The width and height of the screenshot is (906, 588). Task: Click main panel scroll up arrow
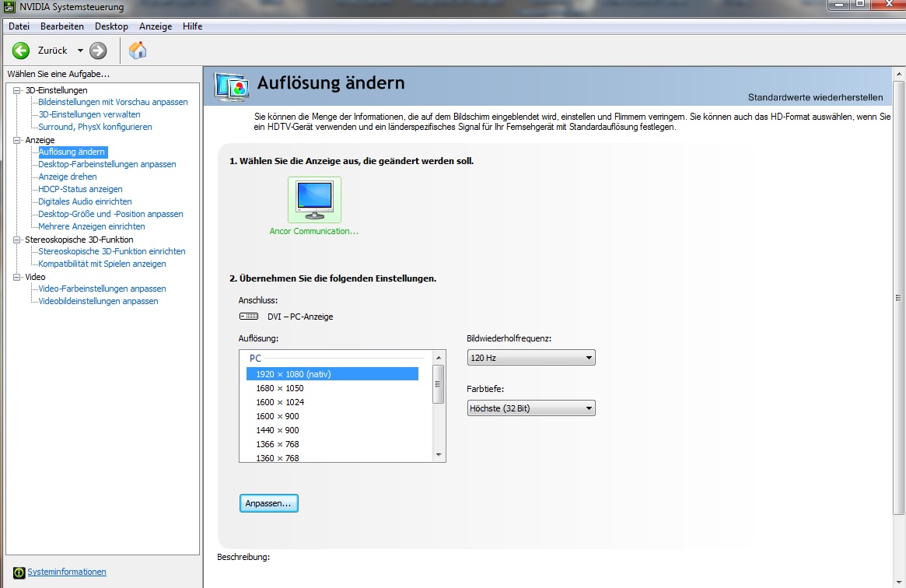[x=898, y=74]
